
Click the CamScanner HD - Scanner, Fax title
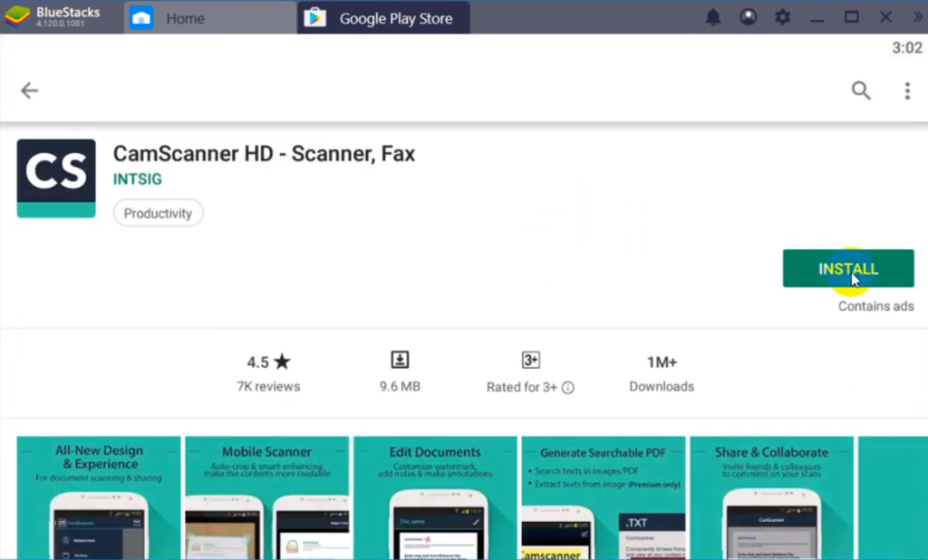[264, 154]
